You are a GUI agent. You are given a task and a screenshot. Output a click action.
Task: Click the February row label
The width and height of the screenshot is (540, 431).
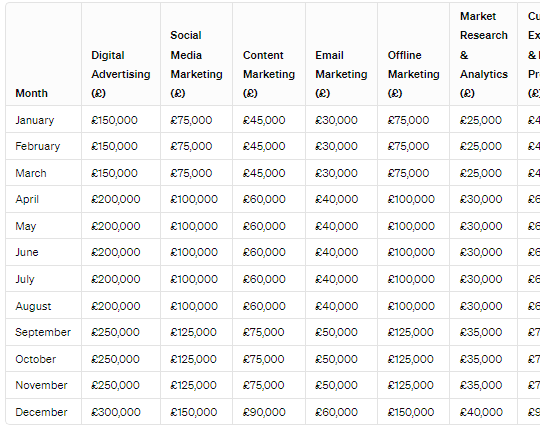pyautogui.click(x=38, y=146)
